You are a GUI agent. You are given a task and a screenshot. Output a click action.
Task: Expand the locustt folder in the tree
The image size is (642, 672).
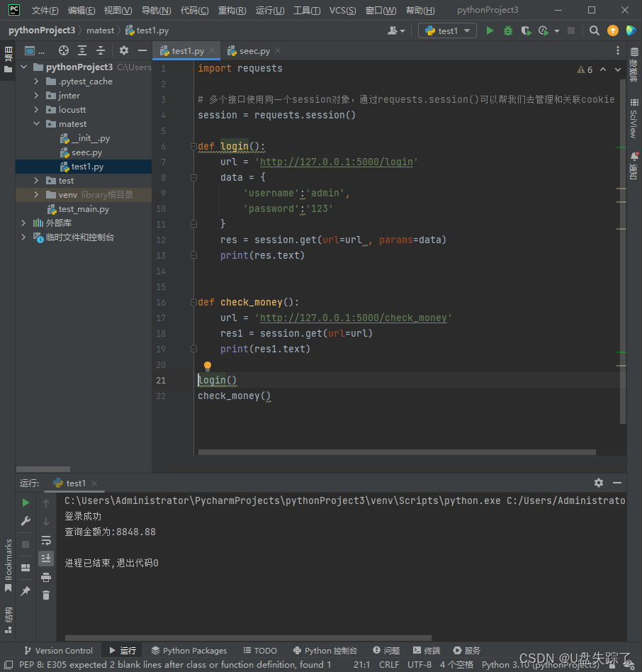[36, 110]
